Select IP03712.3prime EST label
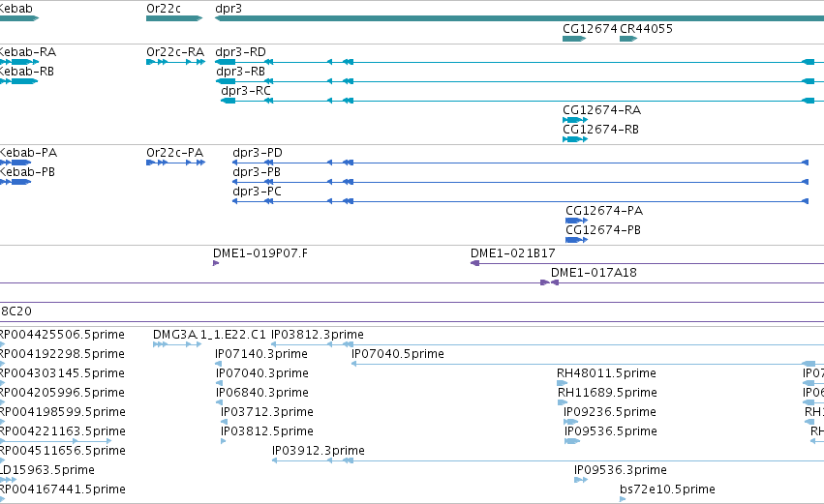This screenshot has height=504, width=824. coord(267,413)
